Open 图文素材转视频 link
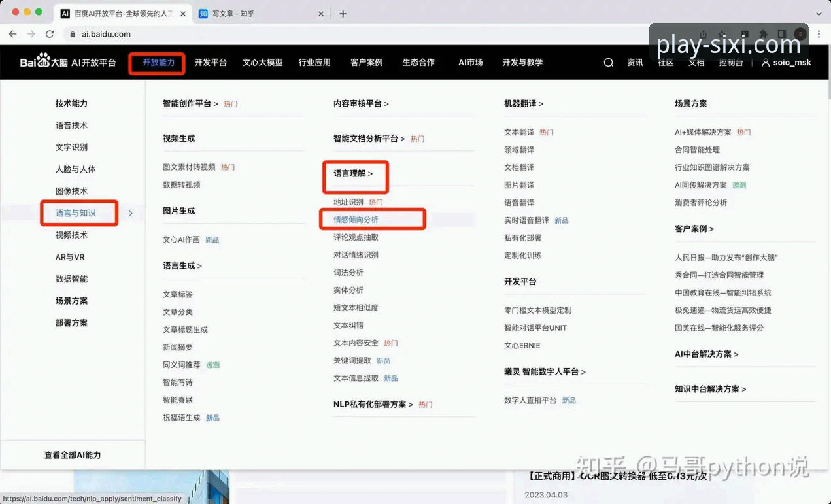 click(189, 167)
